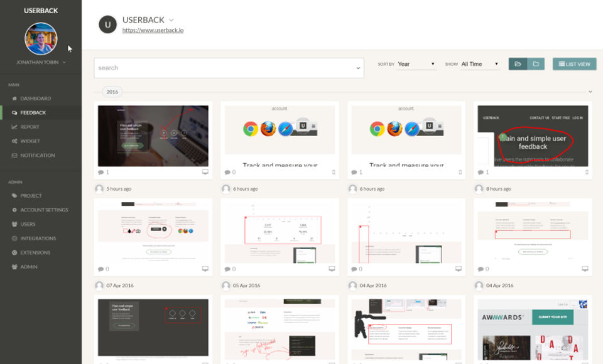Select Feedback in the sidebar
The image size is (603, 364).
pos(33,112)
